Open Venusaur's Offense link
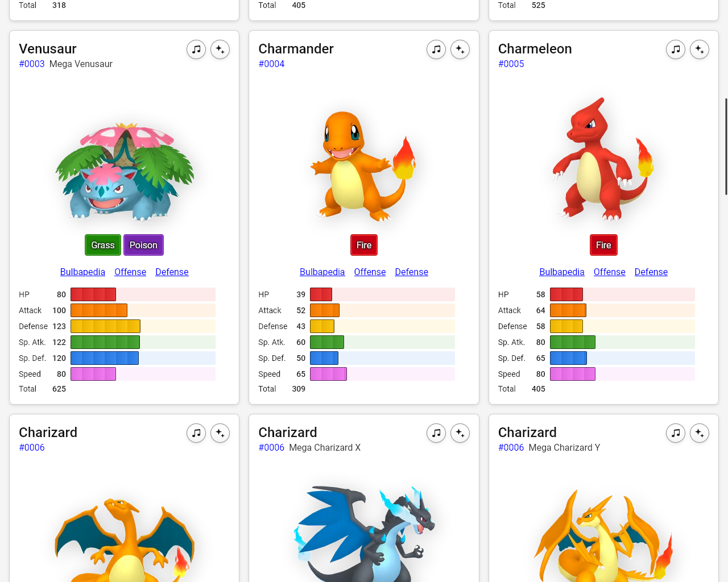This screenshot has width=728, height=582. 130,272
